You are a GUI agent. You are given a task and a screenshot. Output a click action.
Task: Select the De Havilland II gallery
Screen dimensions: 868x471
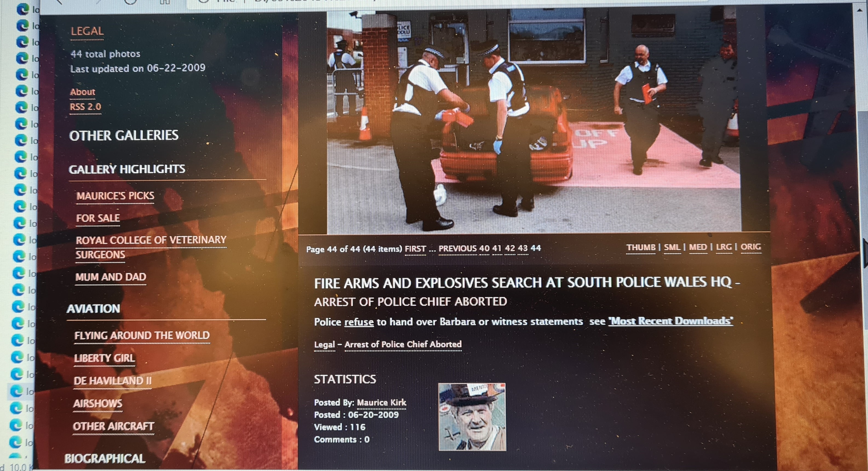pos(112,381)
